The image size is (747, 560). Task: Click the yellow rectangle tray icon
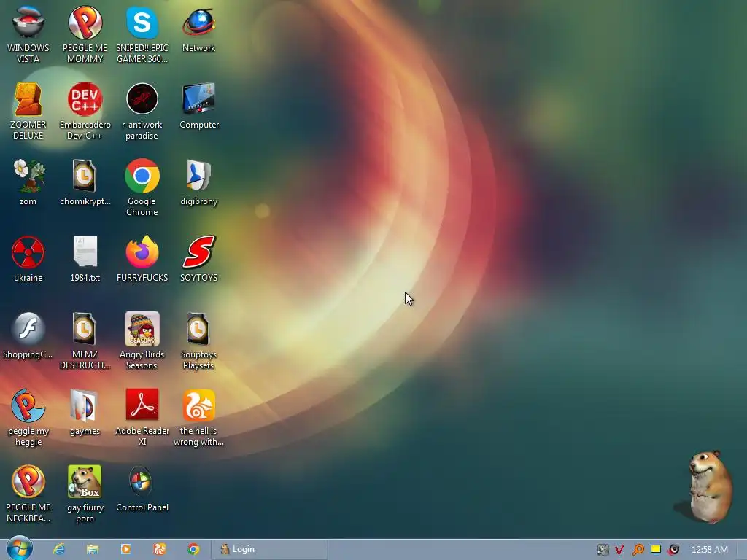[x=656, y=550]
